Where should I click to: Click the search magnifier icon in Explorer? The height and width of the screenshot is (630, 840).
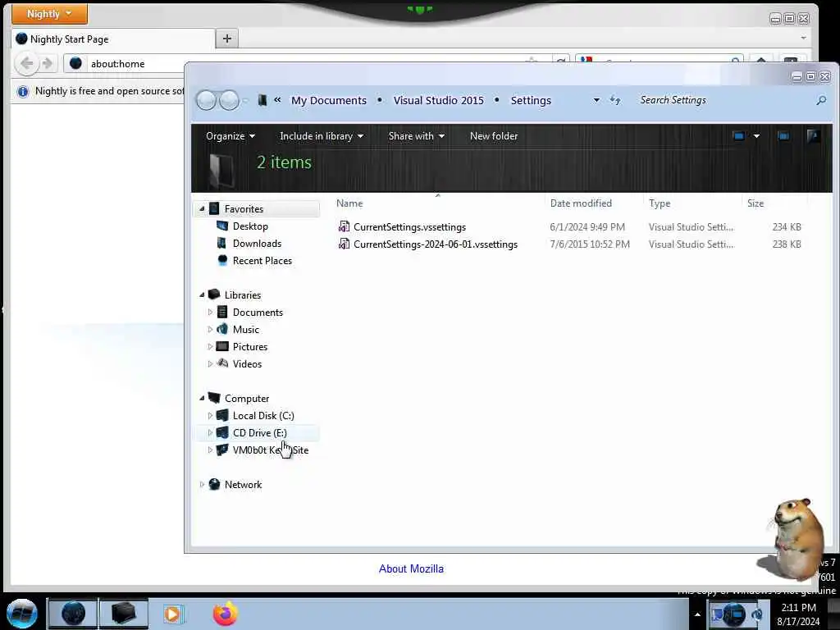coord(820,100)
